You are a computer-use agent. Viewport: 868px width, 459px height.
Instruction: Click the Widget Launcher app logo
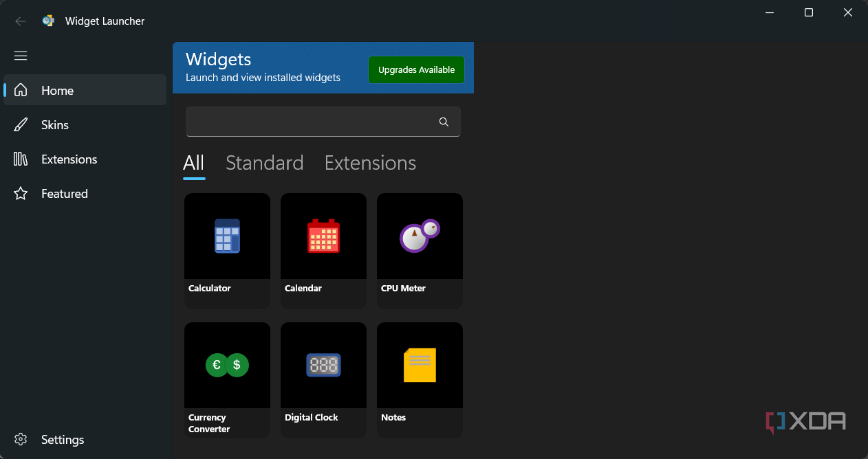[x=48, y=21]
